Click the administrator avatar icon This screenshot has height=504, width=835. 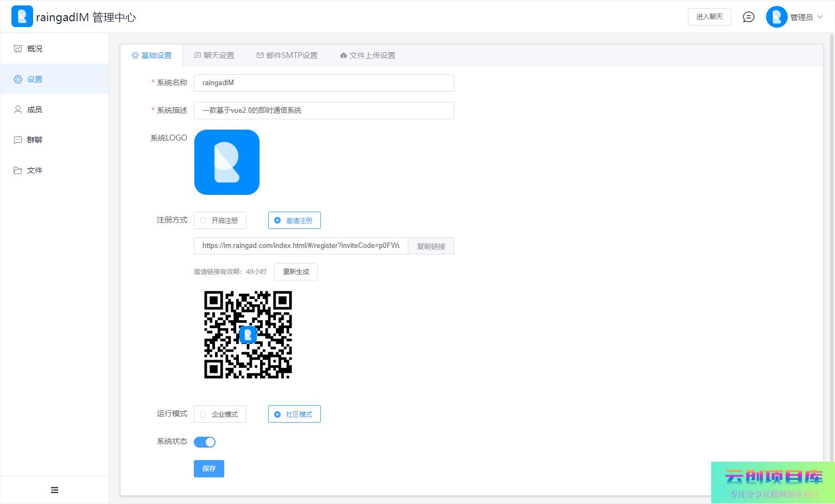(776, 17)
